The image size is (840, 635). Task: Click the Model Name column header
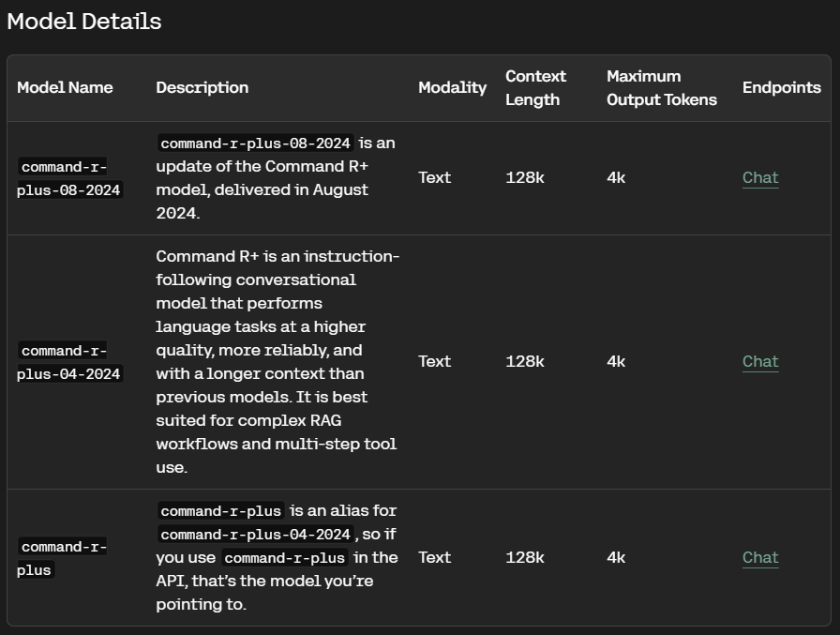tap(65, 87)
